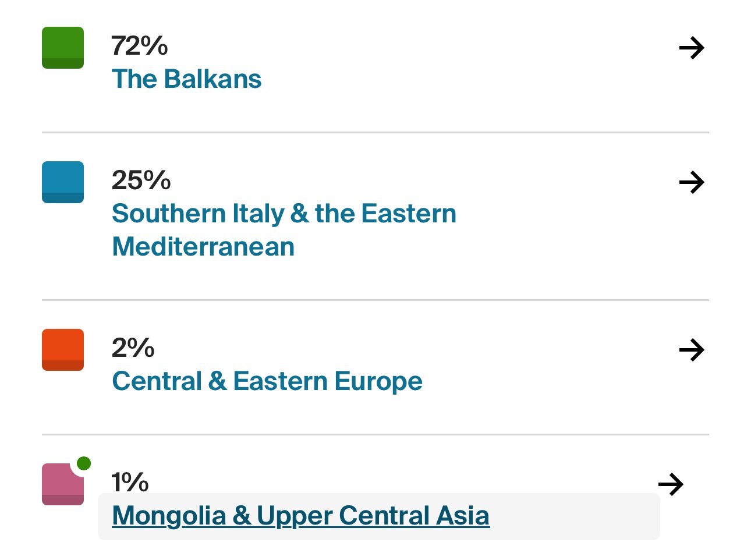The image size is (751, 560).
Task: Select the 1% ancestry percentage
Action: click(x=130, y=483)
